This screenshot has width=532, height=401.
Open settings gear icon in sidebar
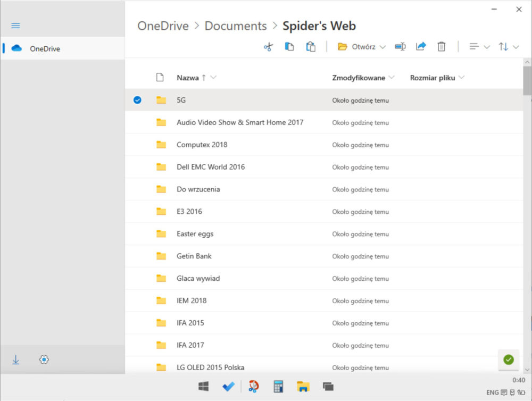coord(44,360)
